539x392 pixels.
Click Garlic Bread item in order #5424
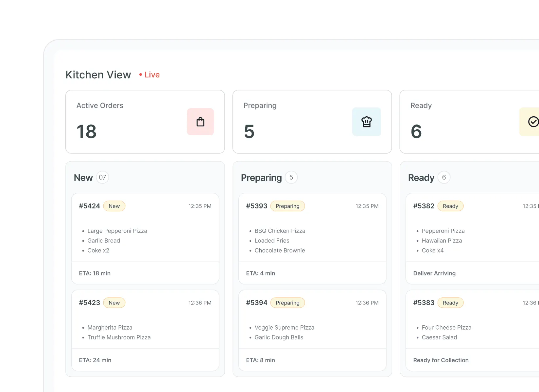tap(104, 241)
